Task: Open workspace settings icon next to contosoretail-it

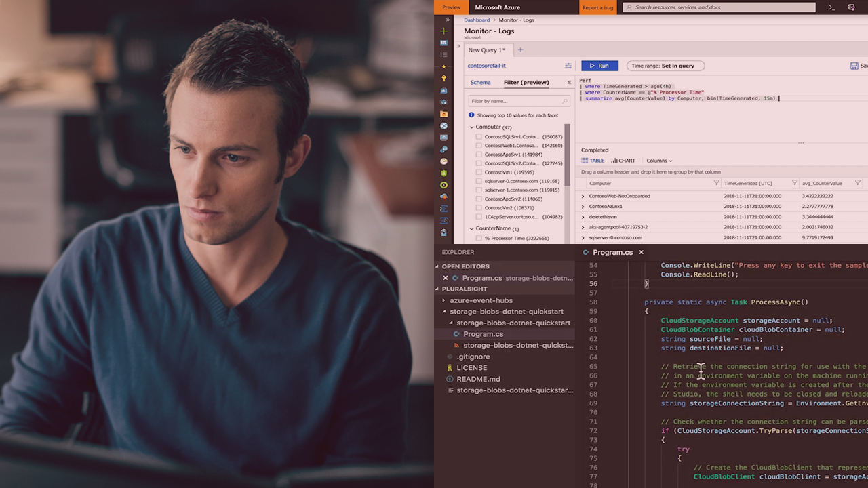Action: coord(568,66)
